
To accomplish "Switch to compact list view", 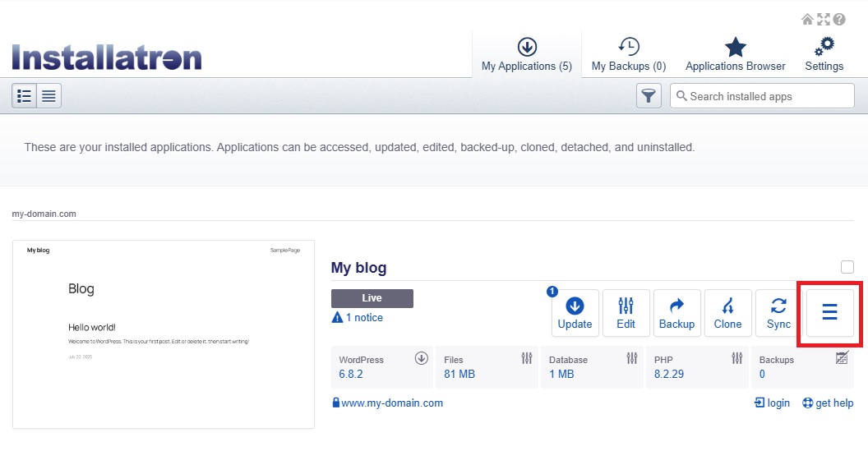I will point(48,96).
